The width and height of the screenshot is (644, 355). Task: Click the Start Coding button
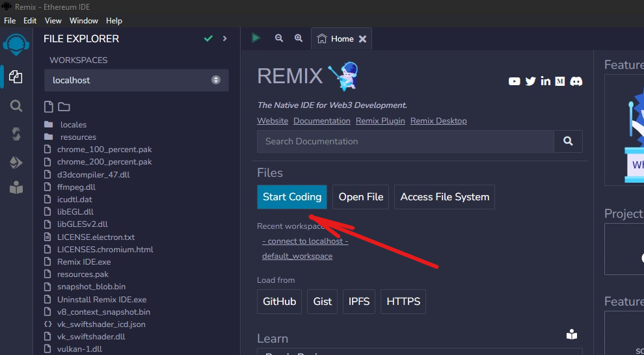[292, 197]
